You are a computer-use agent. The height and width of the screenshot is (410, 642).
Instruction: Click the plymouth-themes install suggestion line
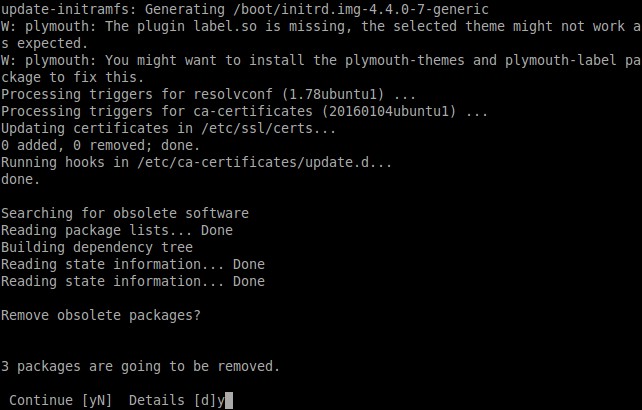[x=320, y=61]
